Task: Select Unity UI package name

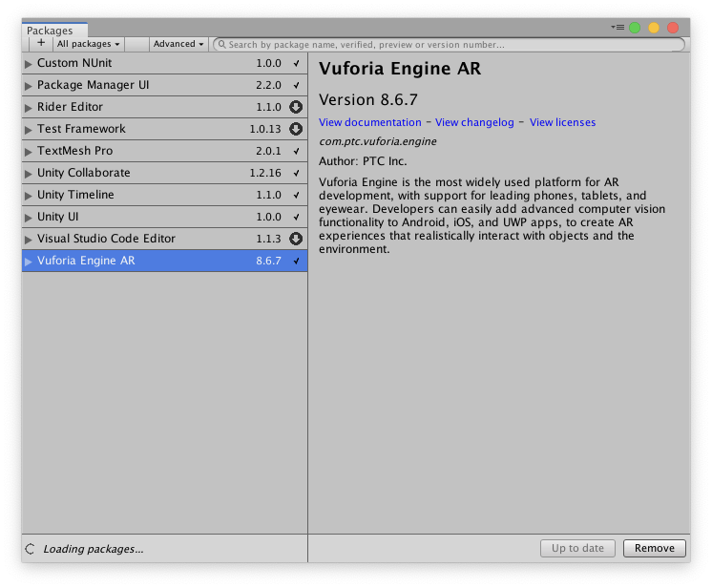Action: pyautogui.click(x=57, y=217)
